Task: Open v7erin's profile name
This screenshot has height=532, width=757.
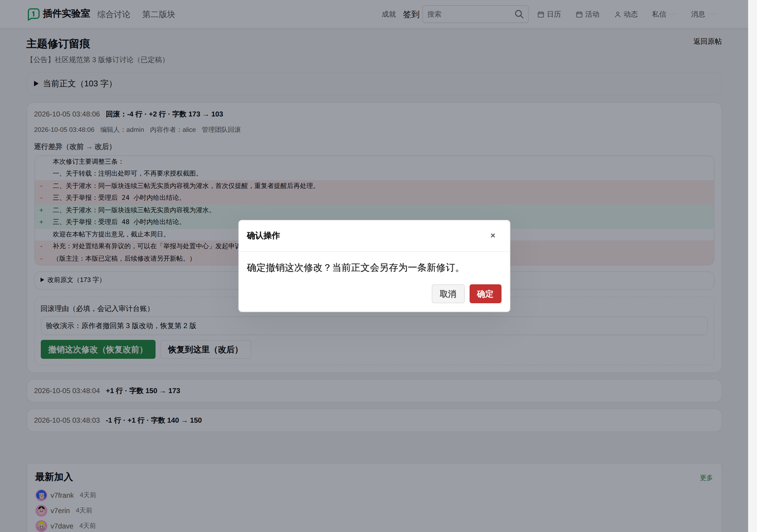Action: click(x=60, y=511)
